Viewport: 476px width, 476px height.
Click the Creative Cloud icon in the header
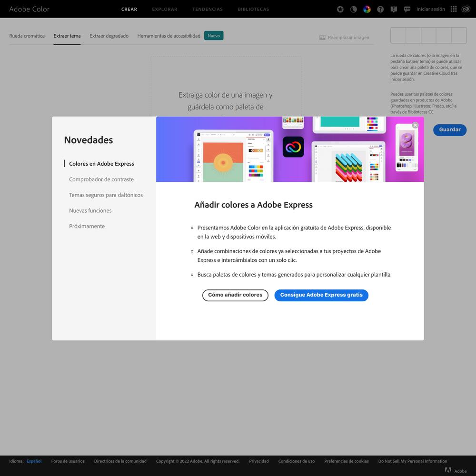click(466, 9)
